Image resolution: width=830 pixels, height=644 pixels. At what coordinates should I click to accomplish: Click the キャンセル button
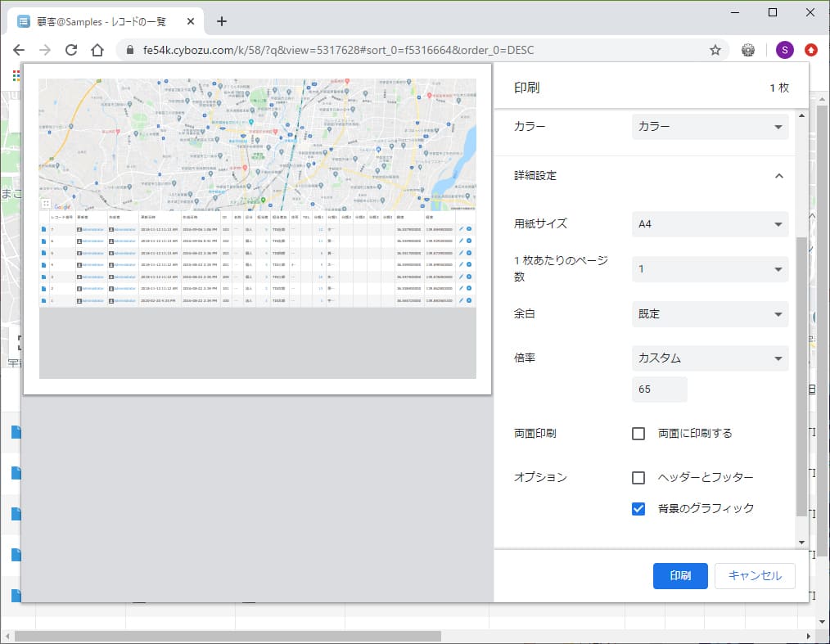tap(754, 576)
